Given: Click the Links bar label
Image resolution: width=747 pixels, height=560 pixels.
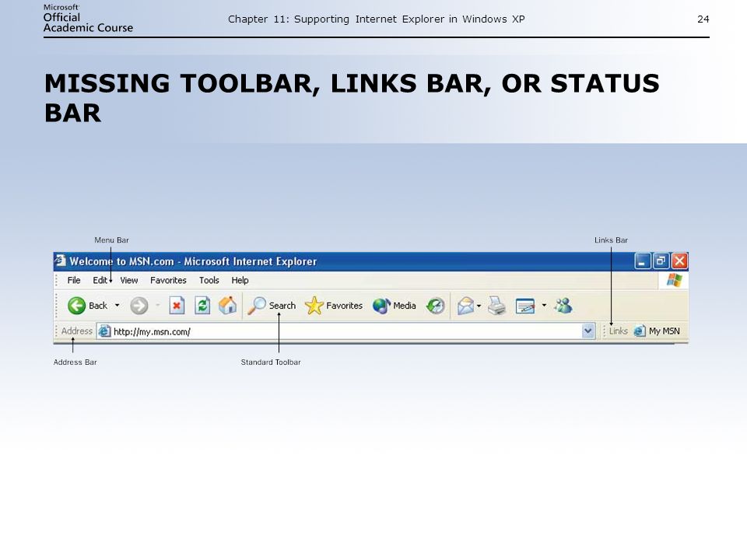Looking at the screenshot, I should 619,331.
